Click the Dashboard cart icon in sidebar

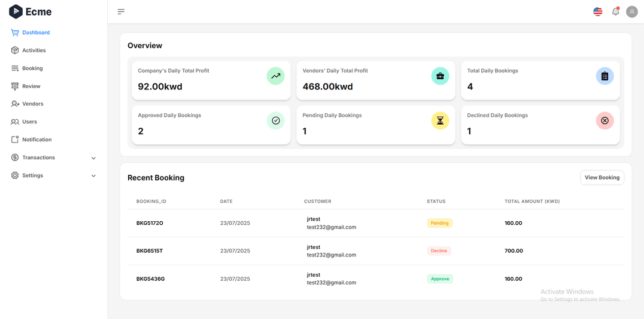pos(15,32)
